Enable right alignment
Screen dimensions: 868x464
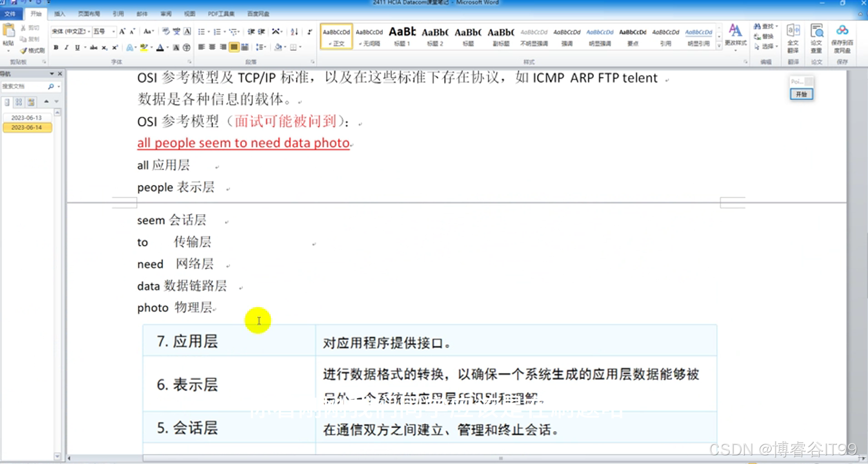tap(222, 47)
